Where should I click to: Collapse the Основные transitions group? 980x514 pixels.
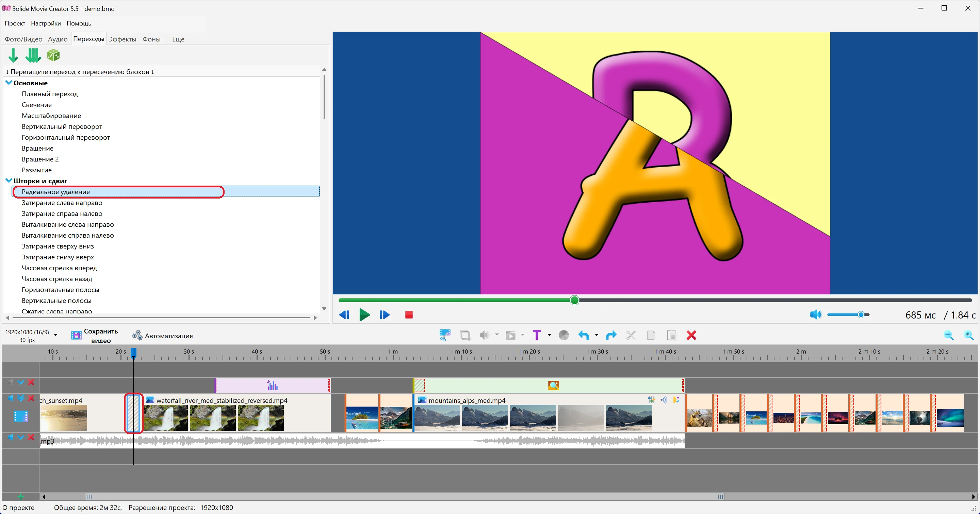click(x=9, y=83)
